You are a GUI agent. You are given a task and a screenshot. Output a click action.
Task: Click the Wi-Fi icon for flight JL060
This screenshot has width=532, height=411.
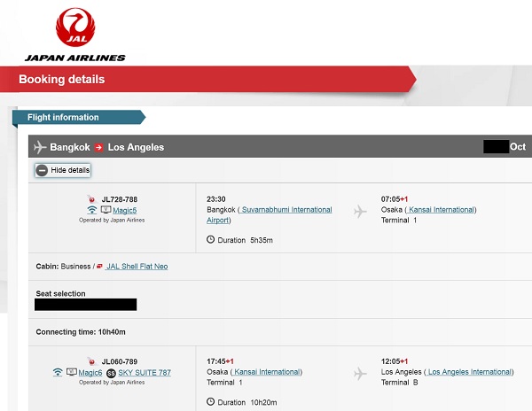[58, 372]
